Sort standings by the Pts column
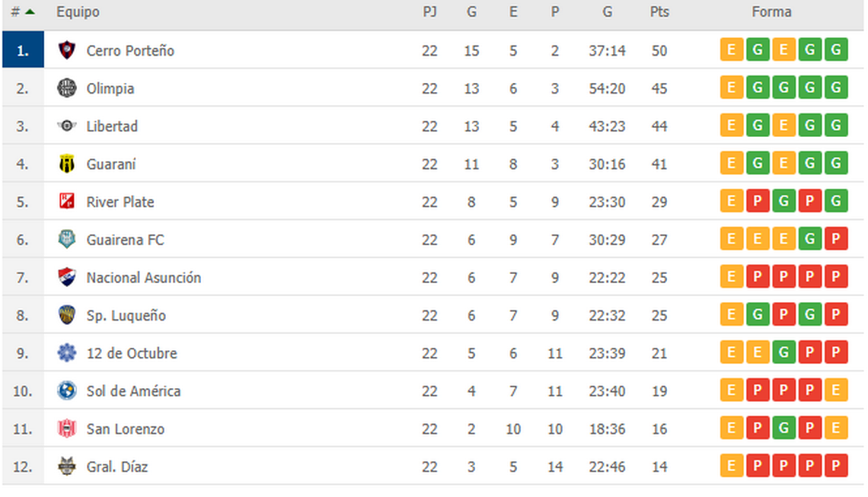Viewport: 868px width, 497px height. [659, 11]
